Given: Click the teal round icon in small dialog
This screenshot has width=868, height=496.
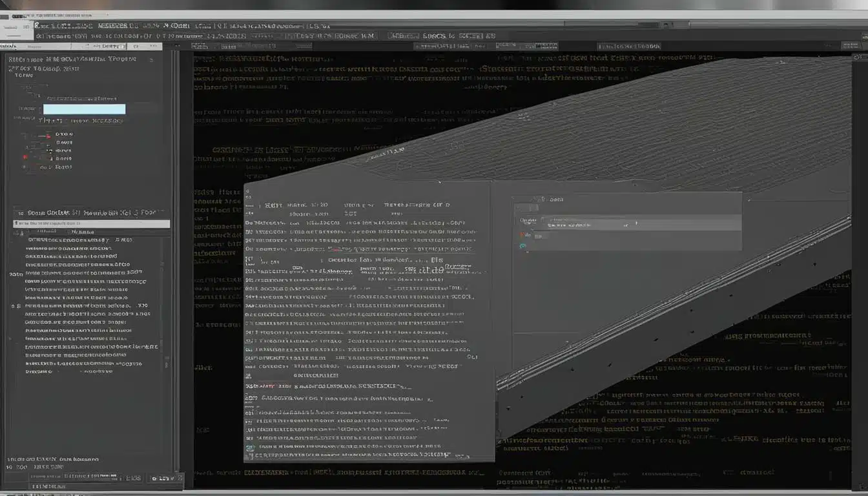Looking at the screenshot, I should (523, 245).
